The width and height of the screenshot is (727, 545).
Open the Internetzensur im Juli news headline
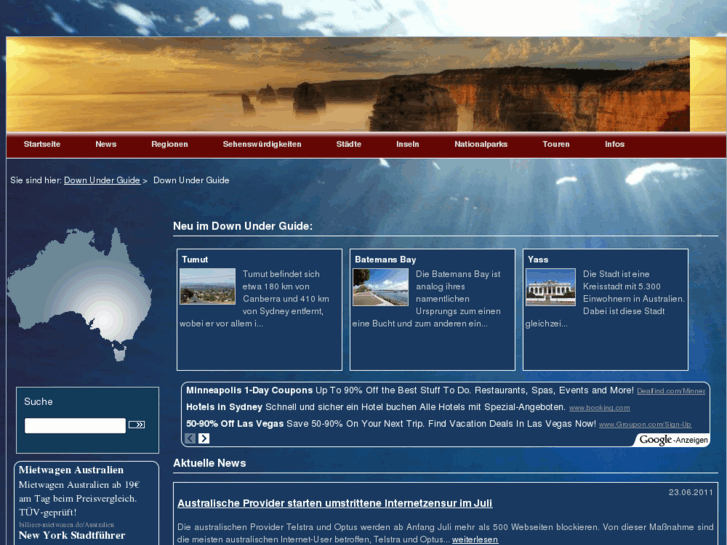(335, 503)
